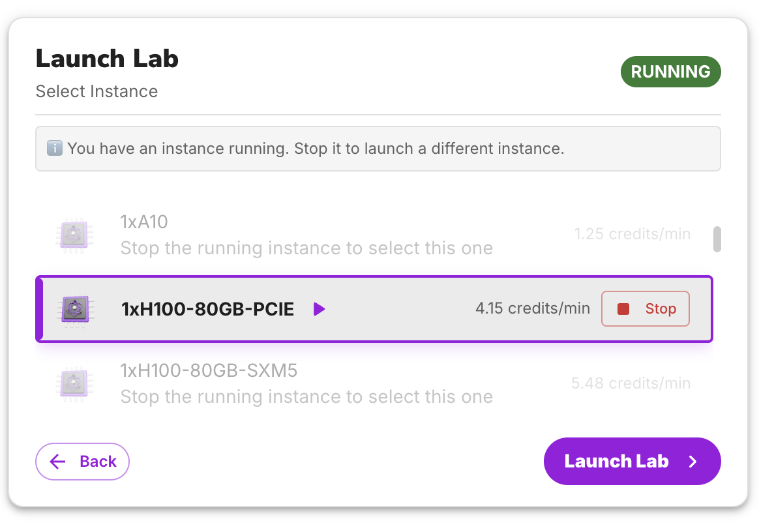Image resolution: width=759 pixels, height=532 pixels.
Task: Click the 4.15 credits/min price
Action: 532,309
